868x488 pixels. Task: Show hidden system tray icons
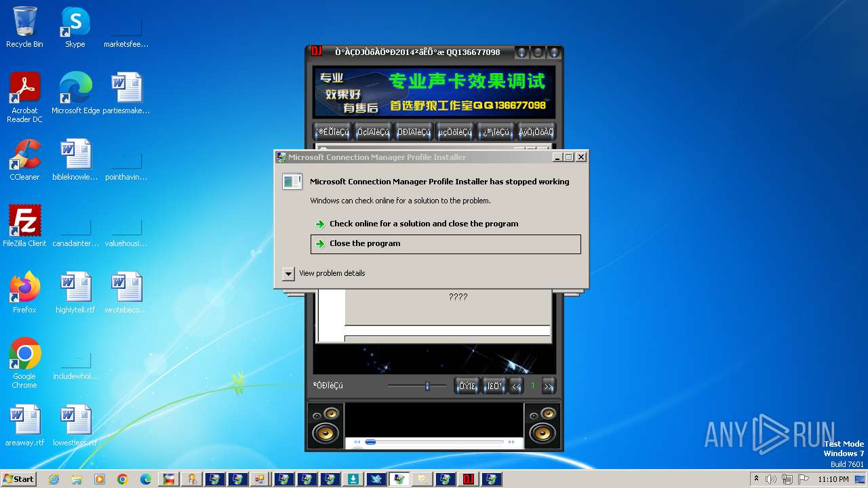pos(756,479)
